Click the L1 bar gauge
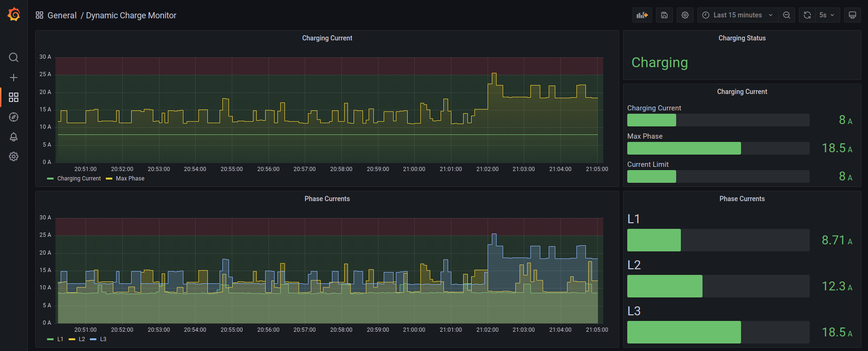Image resolution: width=868 pixels, height=351 pixels. (718, 240)
